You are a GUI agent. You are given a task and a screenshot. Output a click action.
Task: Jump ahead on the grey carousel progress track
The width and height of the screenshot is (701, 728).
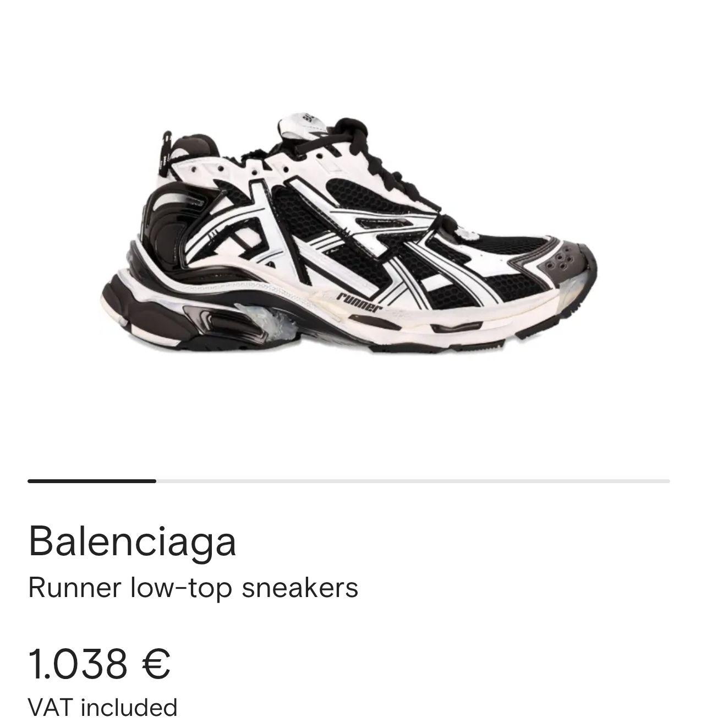[413, 481]
